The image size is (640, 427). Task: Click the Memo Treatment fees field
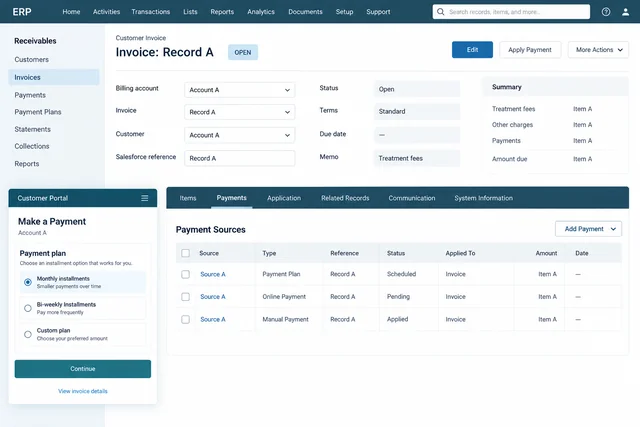click(x=417, y=158)
